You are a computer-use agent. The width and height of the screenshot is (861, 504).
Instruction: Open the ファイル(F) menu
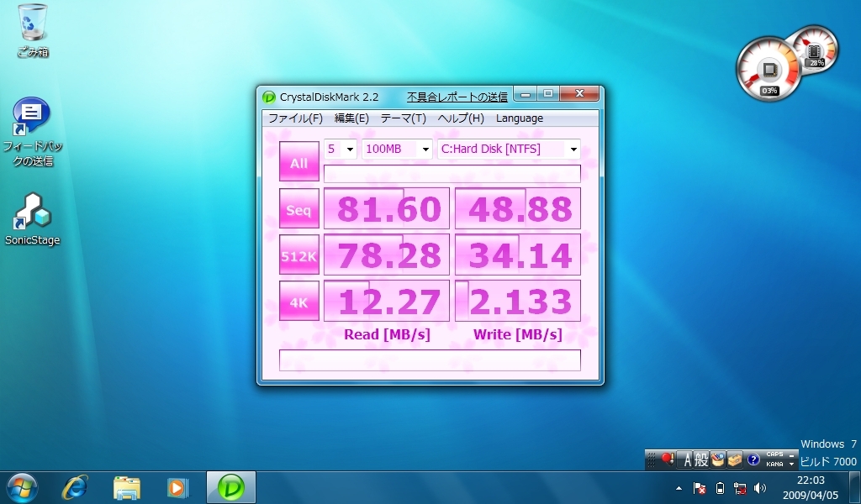[295, 118]
